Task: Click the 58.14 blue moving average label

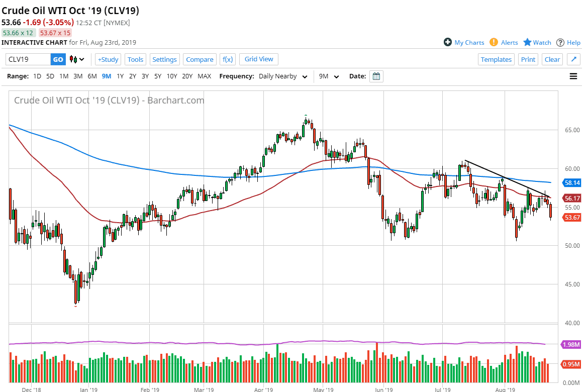Action: (x=572, y=183)
